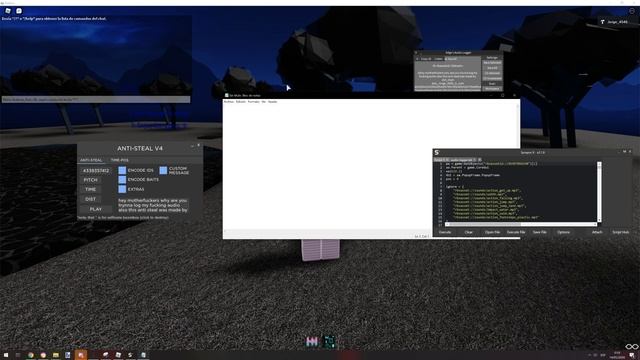Viewport: 640px width, 360px height.
Task: Click the vertical scrollbar of the Synapse X editor
Action: coord(599,192)
